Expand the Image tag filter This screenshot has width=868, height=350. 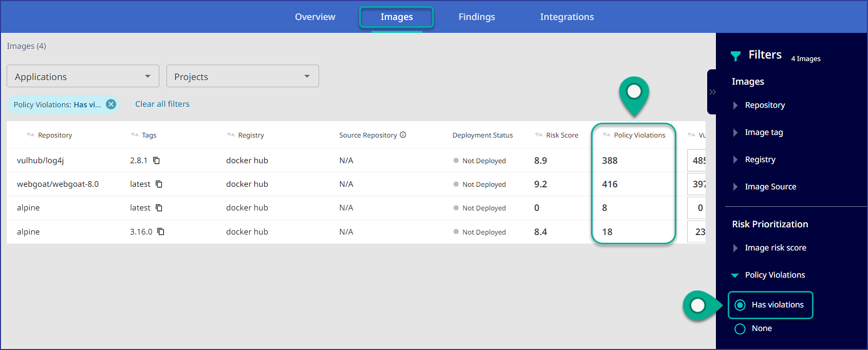point(764,132)
